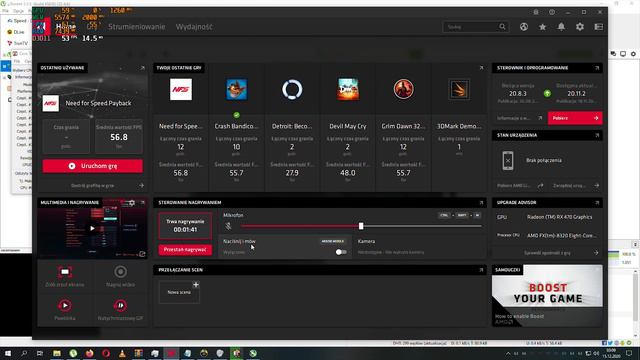
Task: Open media panel settings gear
Action: coord(132,203)
